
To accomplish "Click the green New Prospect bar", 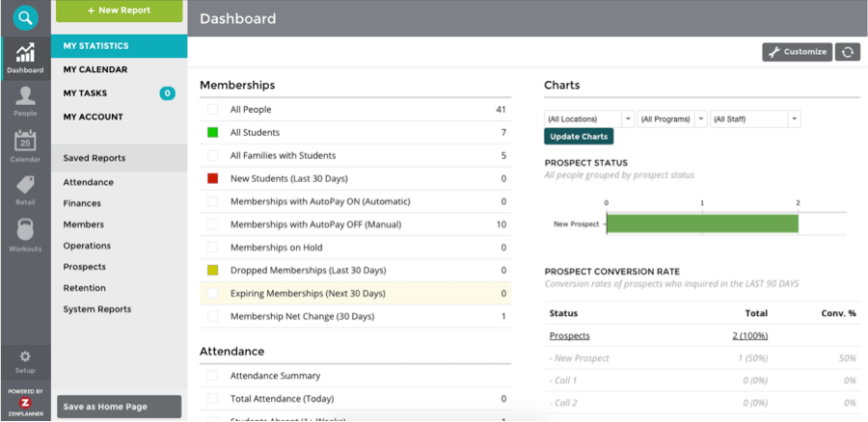I will click(701, 224).
